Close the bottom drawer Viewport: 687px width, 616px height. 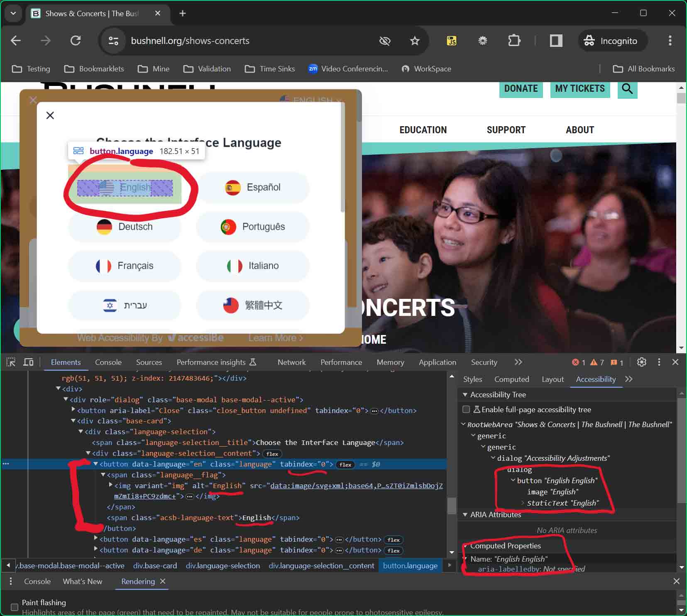(x=676, y=581)
